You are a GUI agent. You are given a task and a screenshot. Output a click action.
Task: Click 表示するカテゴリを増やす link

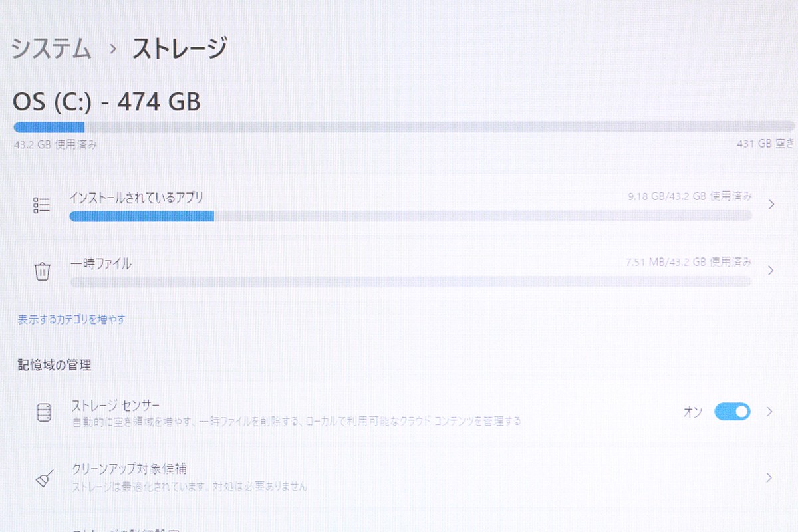click(x=71, y=320)
